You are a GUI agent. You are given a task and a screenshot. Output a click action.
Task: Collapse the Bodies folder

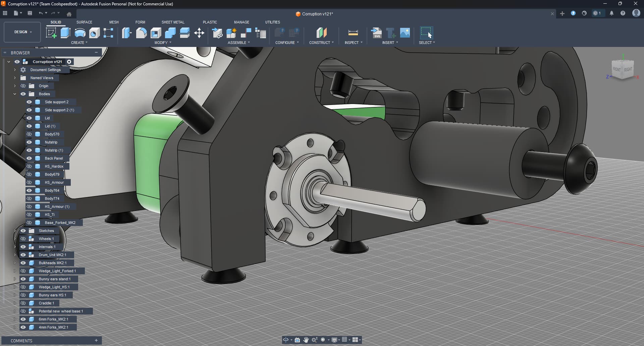(x=15, y=94)
